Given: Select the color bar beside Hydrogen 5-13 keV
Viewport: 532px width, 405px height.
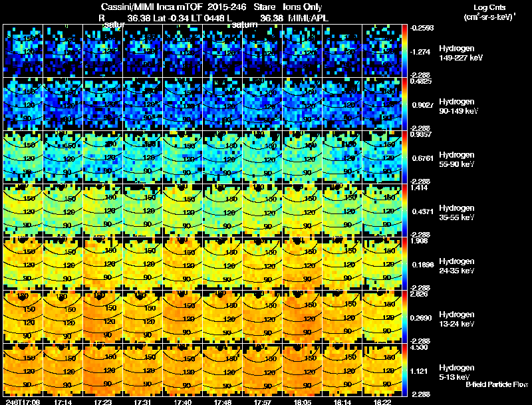Looking at the screenshot, I should 404,370.
